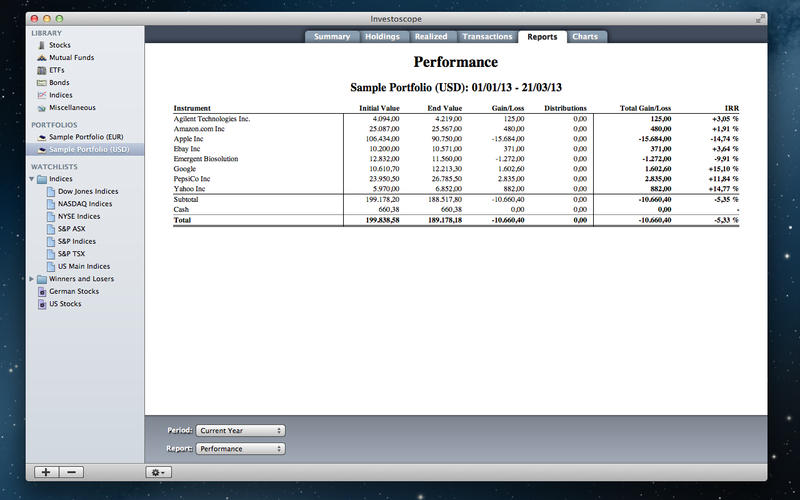Switch to the Charts tab

coord(585,37)
